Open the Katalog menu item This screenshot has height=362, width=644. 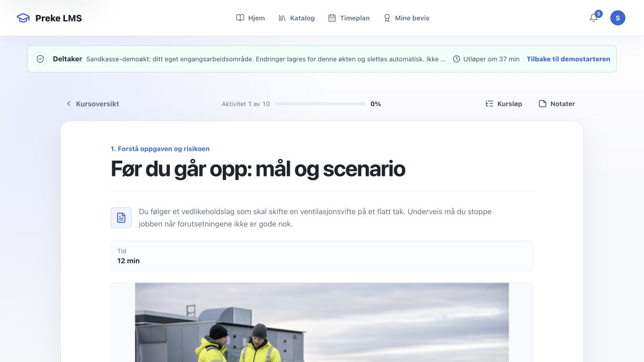pyautogui.click(x=296, y=18)
